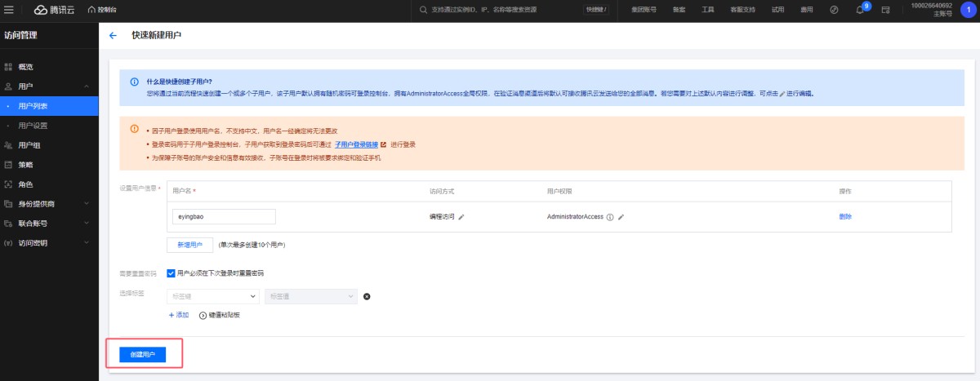The width and height of the screenshot is (980, 381).
Task: Click the back arrow beside 快速新建用户
Action: pos(113,36)
